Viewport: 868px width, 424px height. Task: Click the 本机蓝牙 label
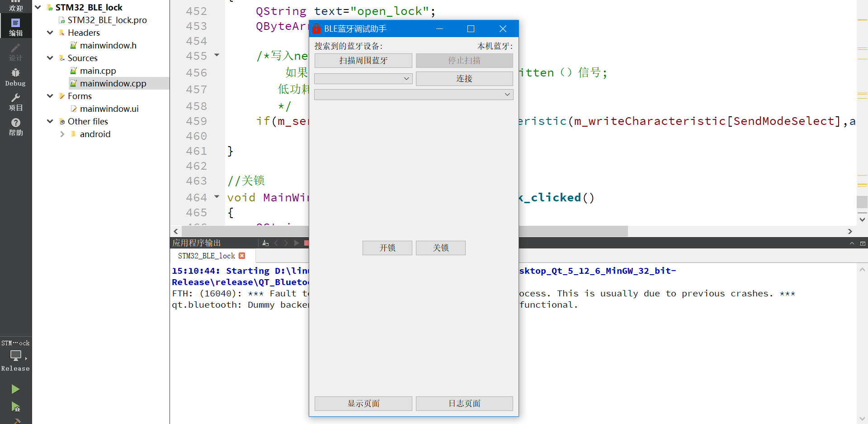click(495, 46)
